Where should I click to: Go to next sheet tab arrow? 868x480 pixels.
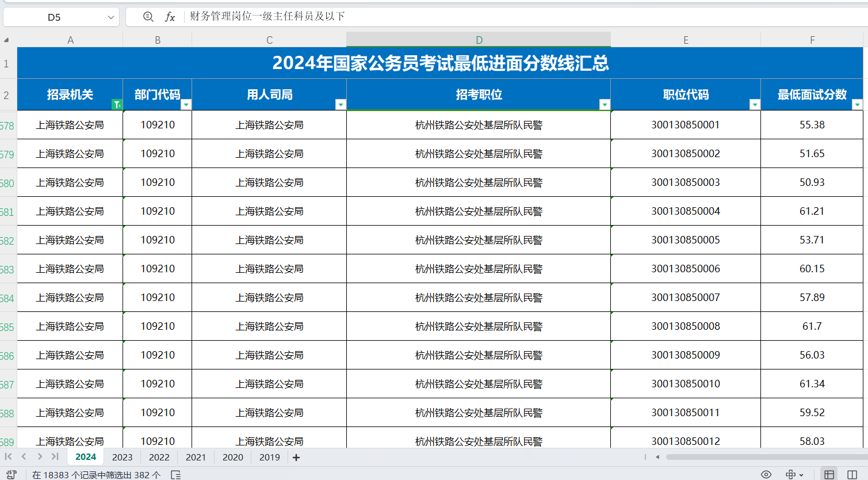(x=39, y=456)
